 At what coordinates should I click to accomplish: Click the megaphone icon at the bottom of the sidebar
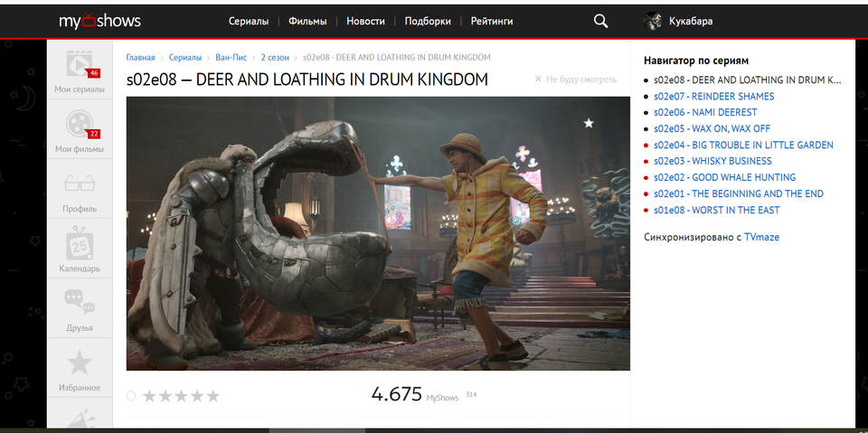pyautogui.click(x=80, y=418)
